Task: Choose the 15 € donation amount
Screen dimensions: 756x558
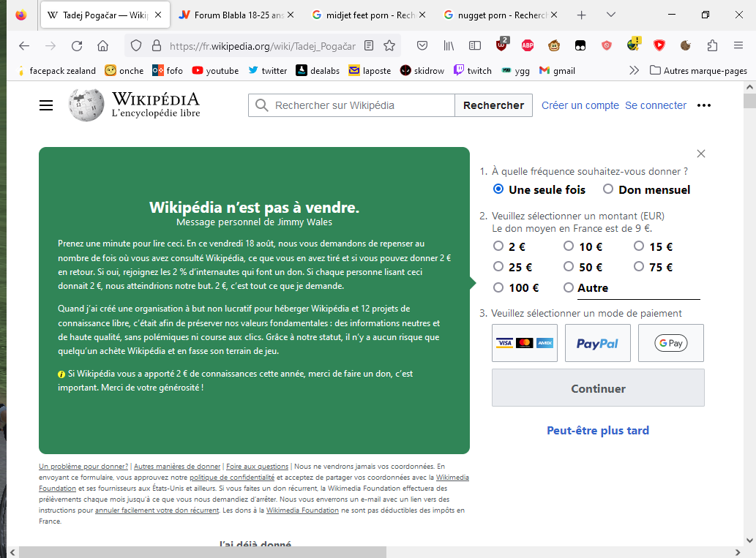Action: (x=639, y=246)
